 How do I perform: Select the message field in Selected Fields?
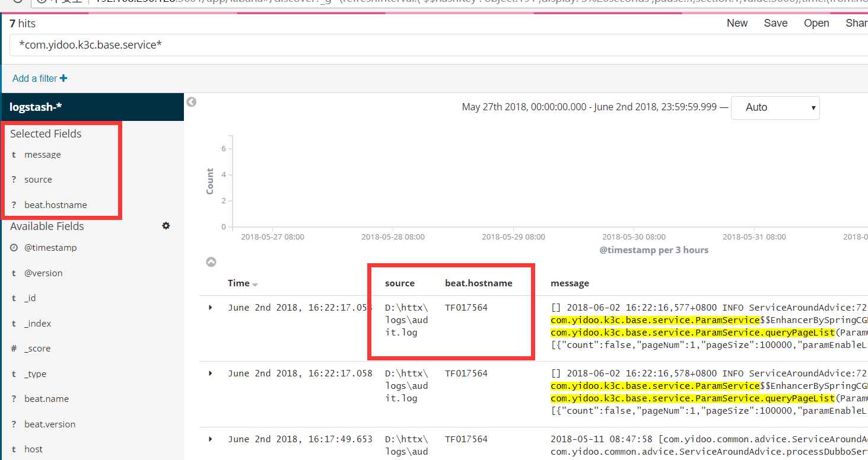pyautogui.click(x=43, y=155)
